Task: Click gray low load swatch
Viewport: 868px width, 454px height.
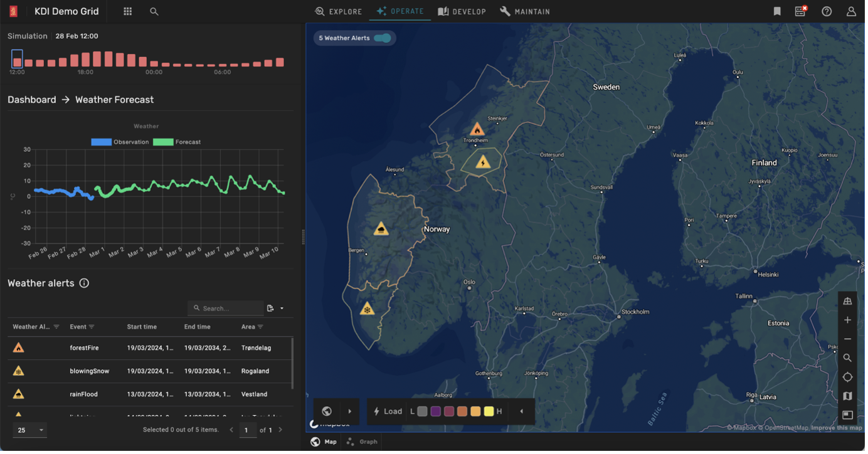Action: (x=423, y=413)
